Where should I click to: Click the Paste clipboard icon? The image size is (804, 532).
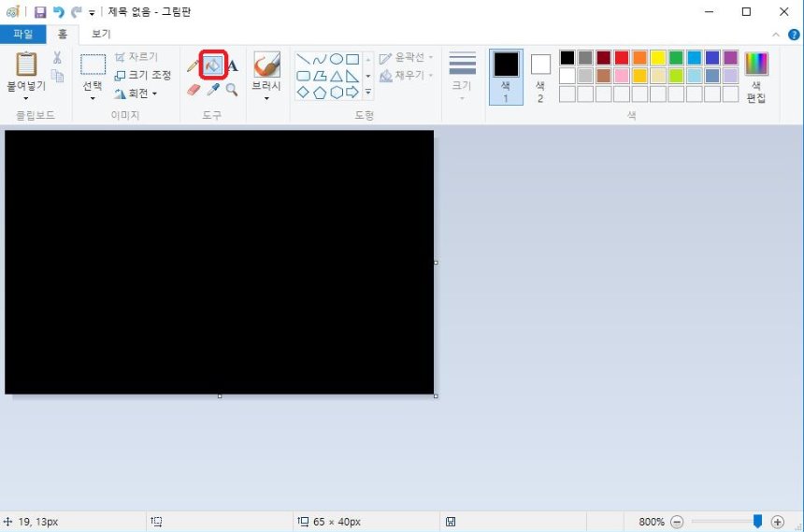(x=26, y=65)
